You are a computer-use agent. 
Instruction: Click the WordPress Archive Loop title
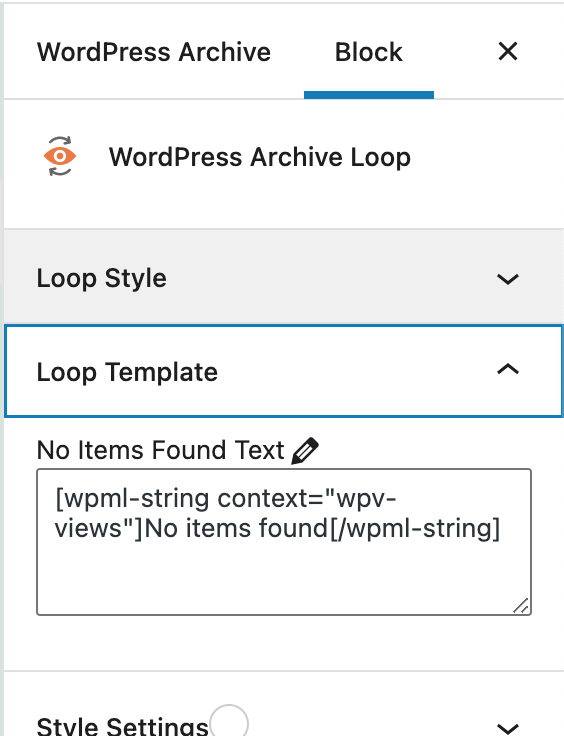coord(260,157)
